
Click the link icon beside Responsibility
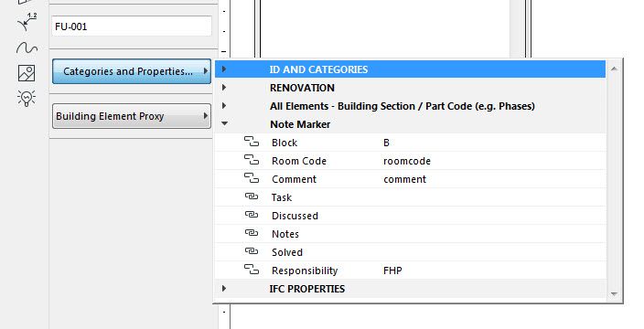pyautogui.click(x=252, y=270)
